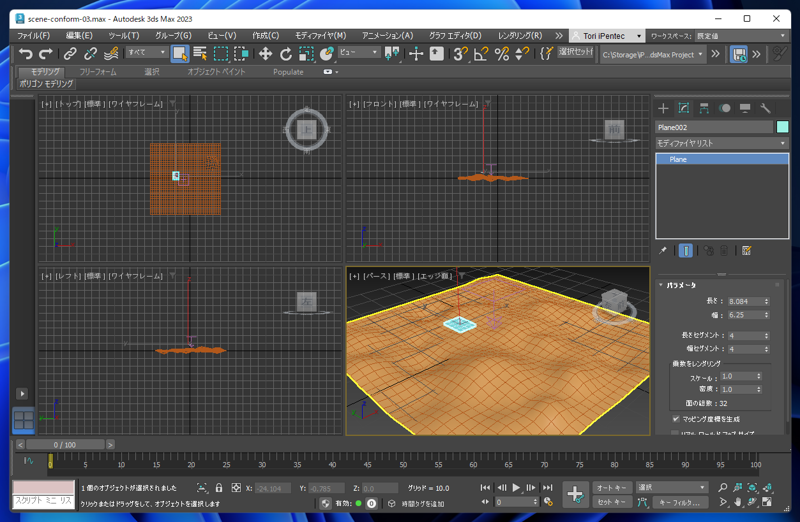The width and height of the screenshot is (800, 522).
Task: Open the Tori iPentec account dropdown
Action: [x=607, y=36]
